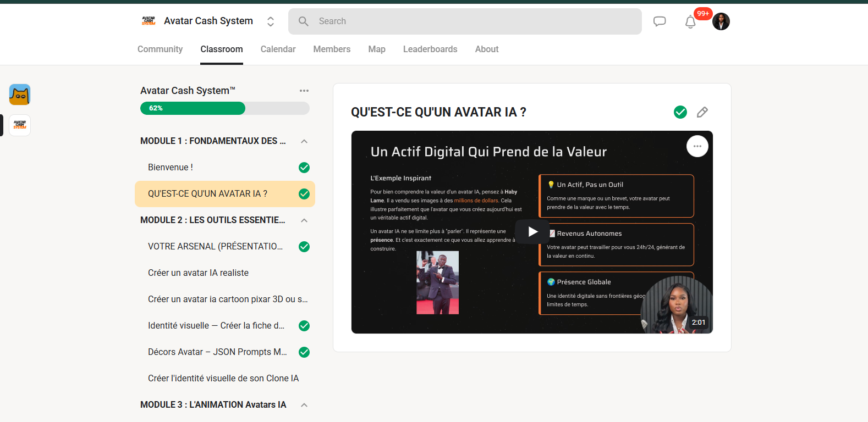Click the 62% course progress bar
Image resolution: width=868 pixels, height=422 pixels.
pyautogui.click(x=225, y=108)
